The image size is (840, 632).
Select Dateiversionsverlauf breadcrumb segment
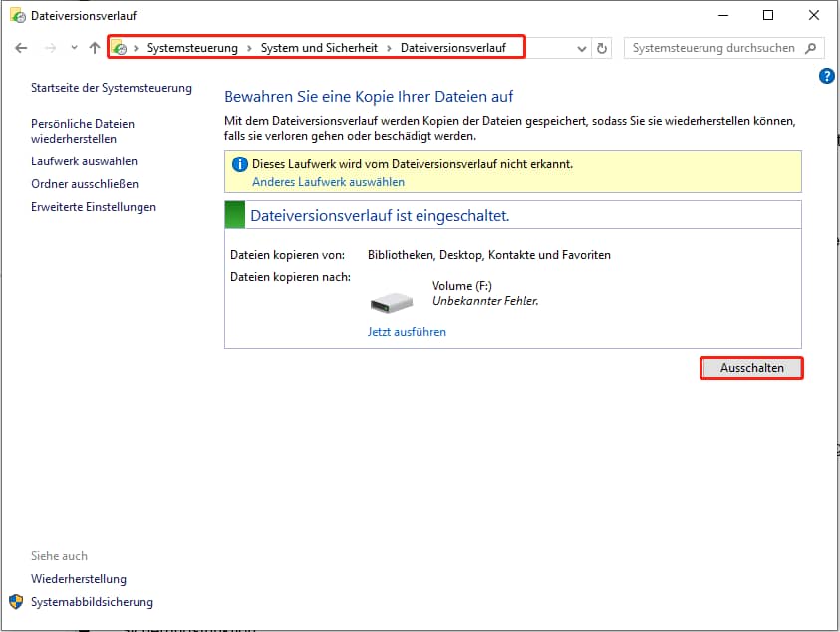453,48
